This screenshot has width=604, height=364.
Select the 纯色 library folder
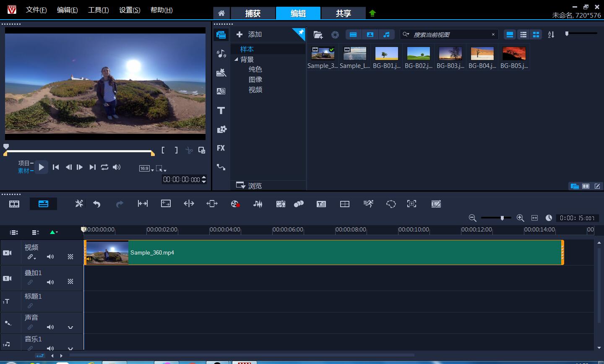click(x=255, y=69)
